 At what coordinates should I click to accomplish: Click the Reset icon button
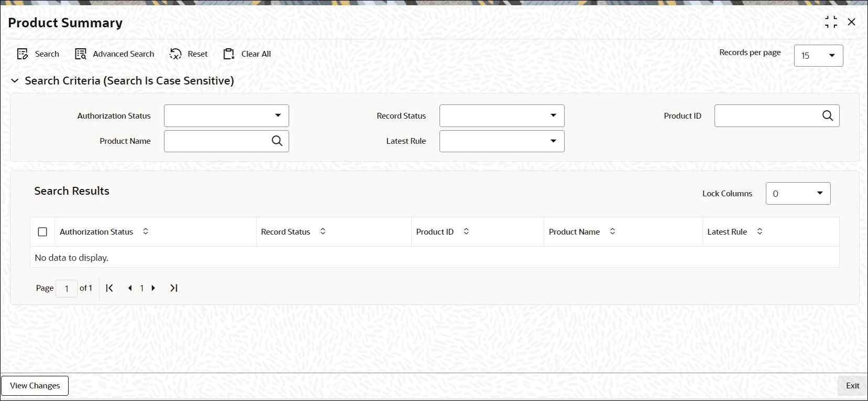click(176, 54)
